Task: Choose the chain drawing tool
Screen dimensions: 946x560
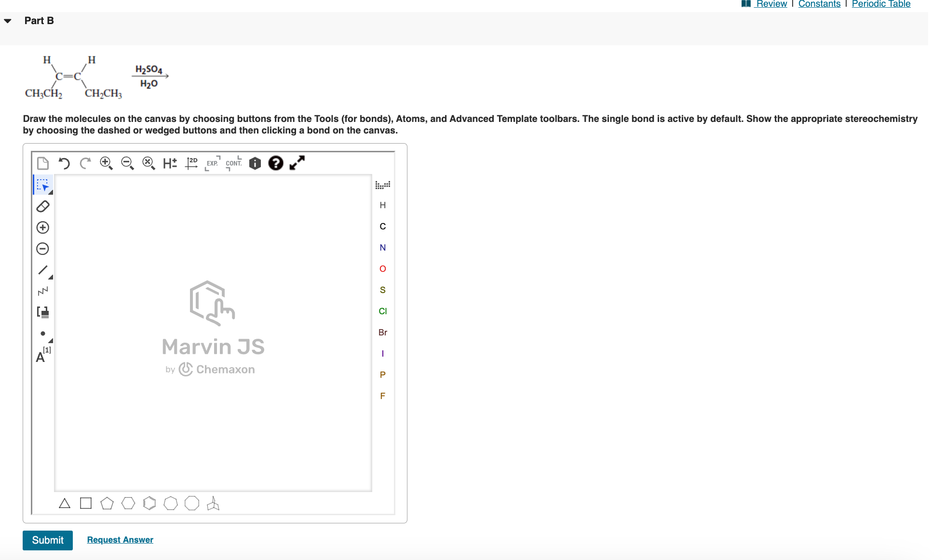Action: pos(42,290)
